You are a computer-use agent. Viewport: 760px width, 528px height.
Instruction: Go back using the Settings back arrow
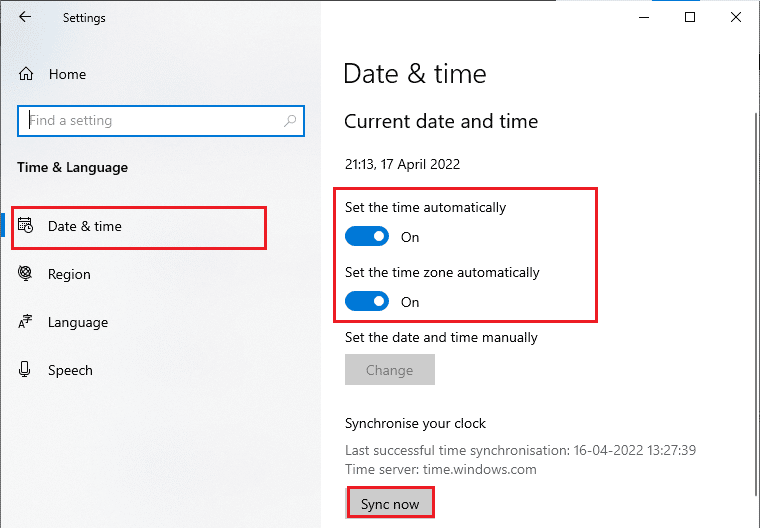(25, 17)
